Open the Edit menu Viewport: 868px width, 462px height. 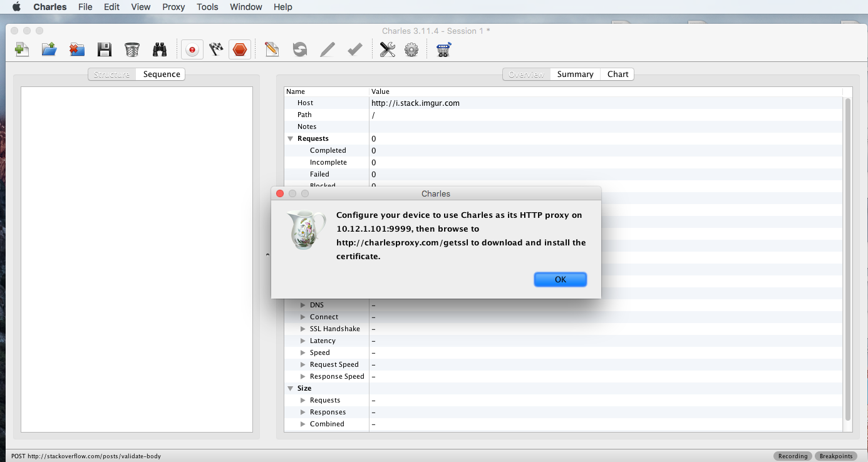(111, 7)
